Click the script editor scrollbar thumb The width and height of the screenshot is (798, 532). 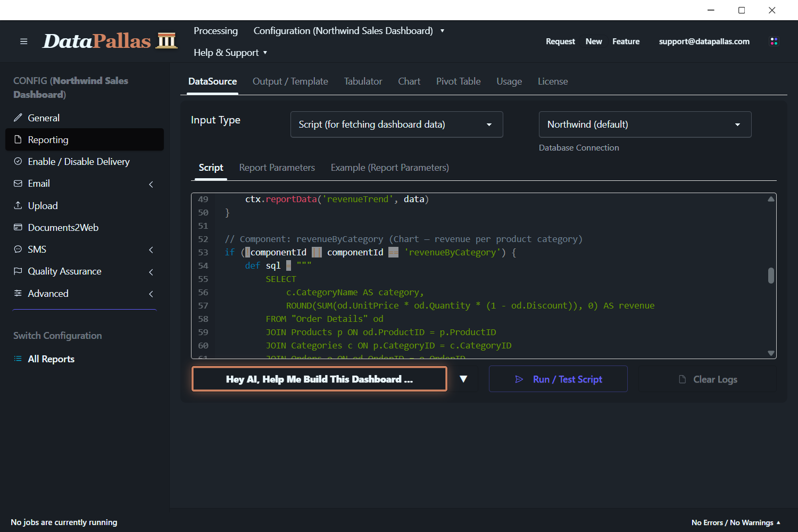[771, 276]
